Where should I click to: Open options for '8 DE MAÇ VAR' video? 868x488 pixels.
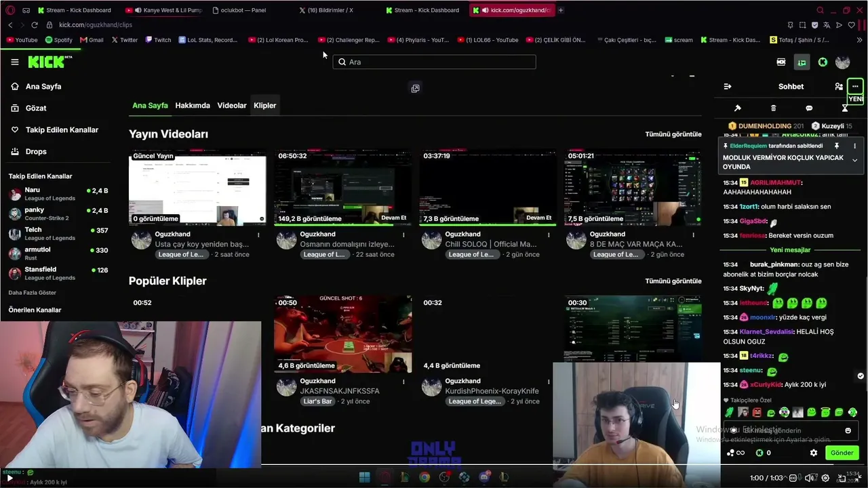pyautogui.click(x=693, y=235)
